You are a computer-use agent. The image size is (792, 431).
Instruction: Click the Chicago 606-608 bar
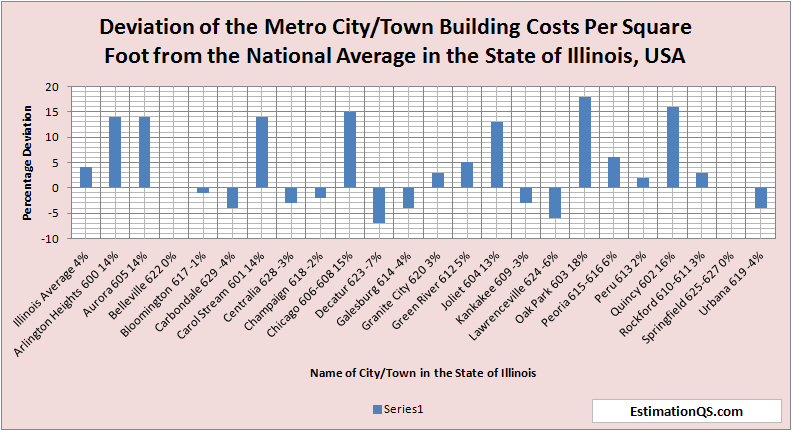(x=350, y=150)
